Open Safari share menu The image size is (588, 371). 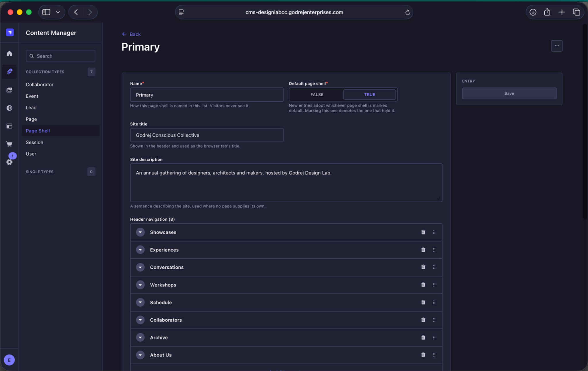[547, 12]
